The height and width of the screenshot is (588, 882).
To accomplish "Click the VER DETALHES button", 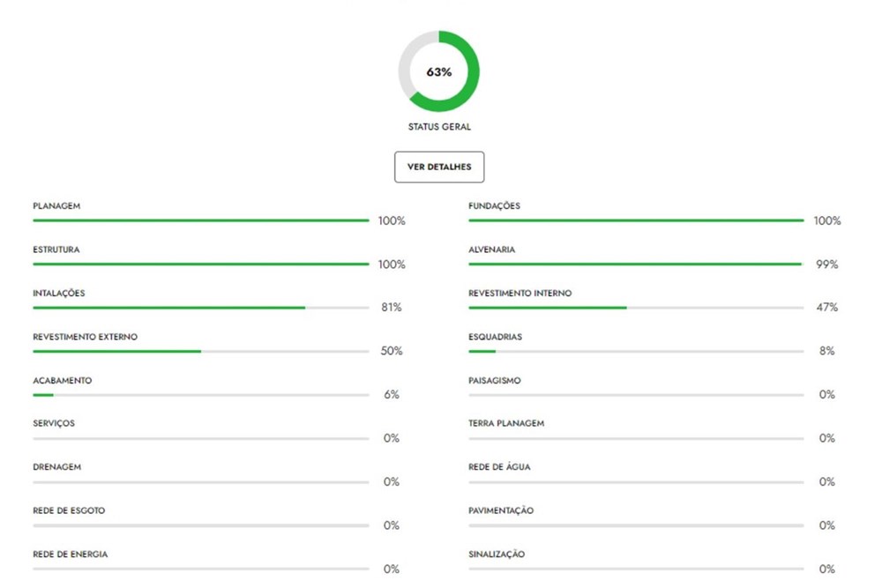I will (438, 167).
